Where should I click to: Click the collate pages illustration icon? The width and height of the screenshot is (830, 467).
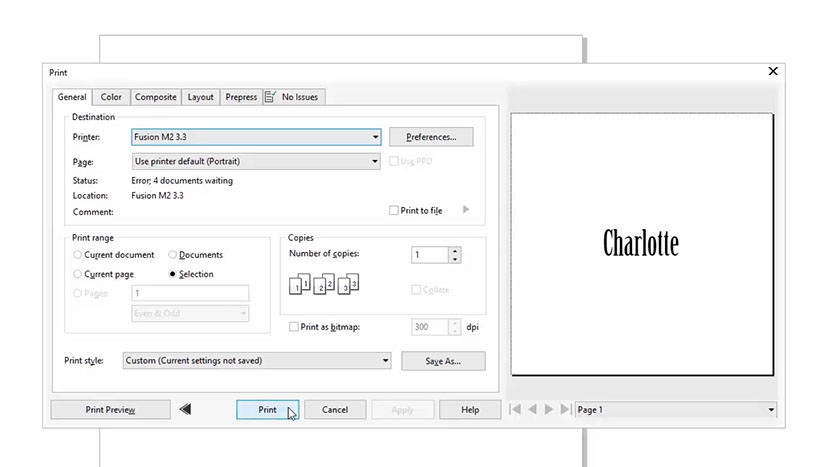323,286
